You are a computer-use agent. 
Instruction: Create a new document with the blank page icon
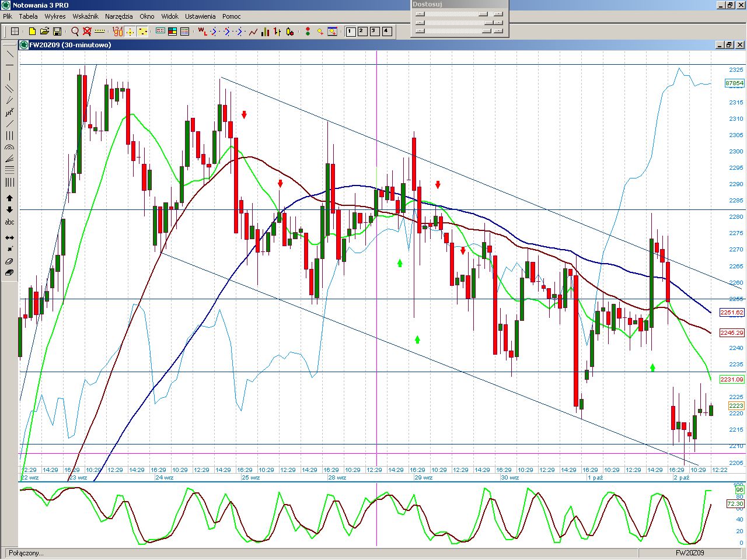tap(32, 32)
